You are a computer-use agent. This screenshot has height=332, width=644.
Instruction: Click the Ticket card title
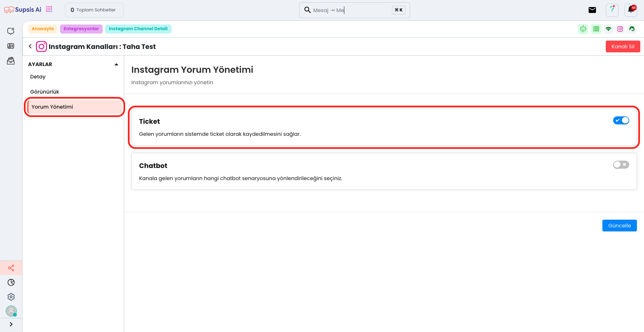(149, 121)
